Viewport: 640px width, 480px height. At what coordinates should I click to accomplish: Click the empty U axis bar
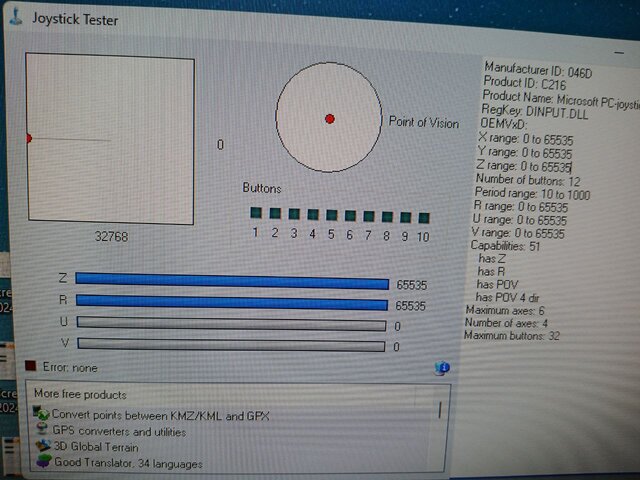[x=232, y=323]
